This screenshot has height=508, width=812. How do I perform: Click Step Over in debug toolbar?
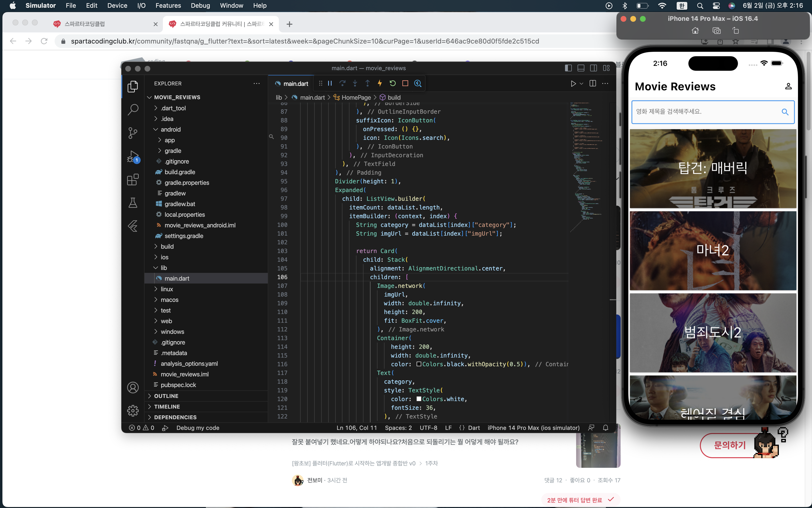[342, 83]
